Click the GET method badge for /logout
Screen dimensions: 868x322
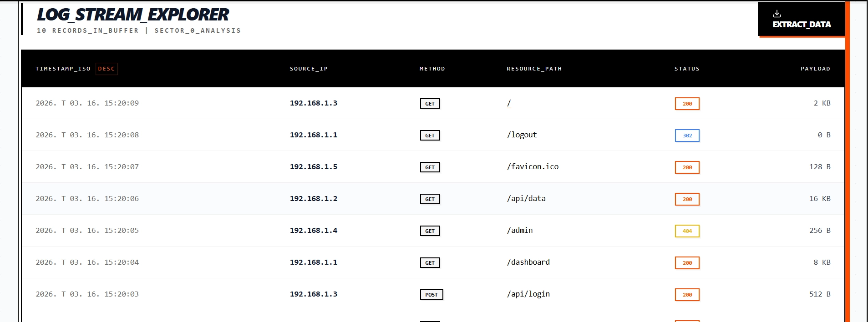click(x=430, y=135)
